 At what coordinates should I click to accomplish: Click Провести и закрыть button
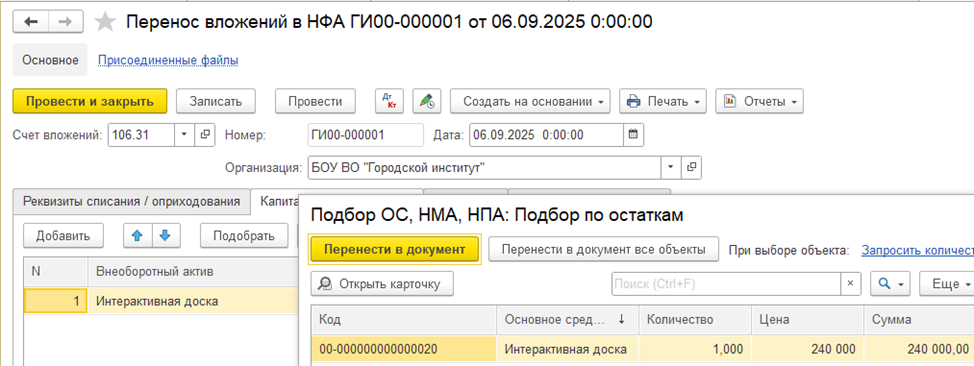coord(90,101)
